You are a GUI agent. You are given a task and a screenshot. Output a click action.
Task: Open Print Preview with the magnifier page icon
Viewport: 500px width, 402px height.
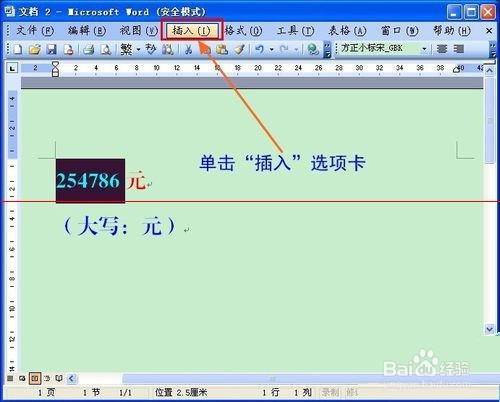[x=106, y=49]
